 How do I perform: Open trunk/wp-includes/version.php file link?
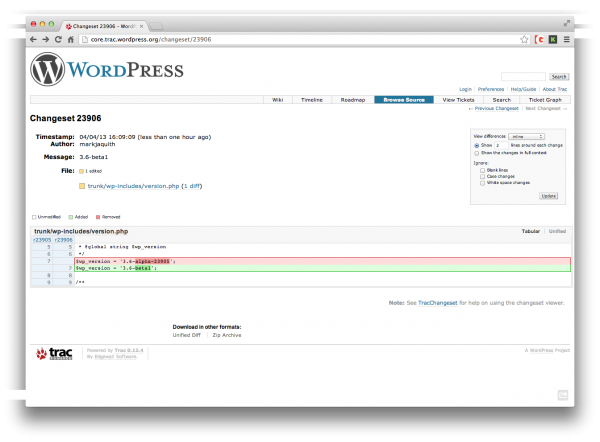(133, 186)
